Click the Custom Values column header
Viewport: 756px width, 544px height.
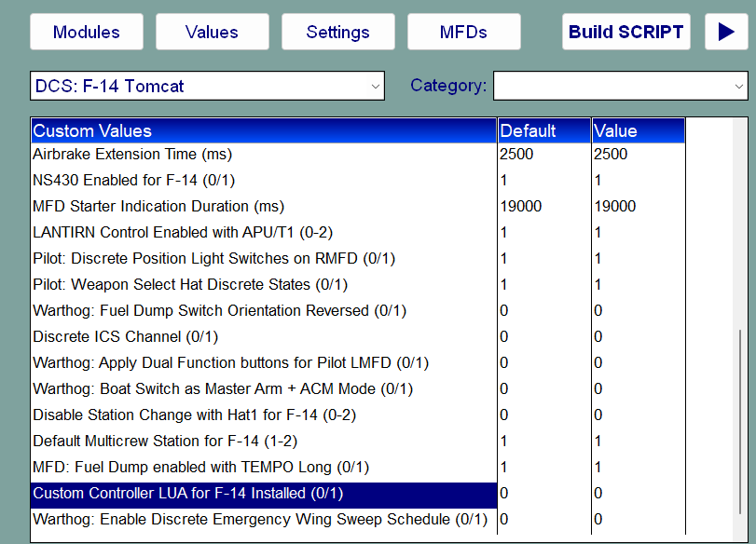pyautogui.click(x=264, y=130)
